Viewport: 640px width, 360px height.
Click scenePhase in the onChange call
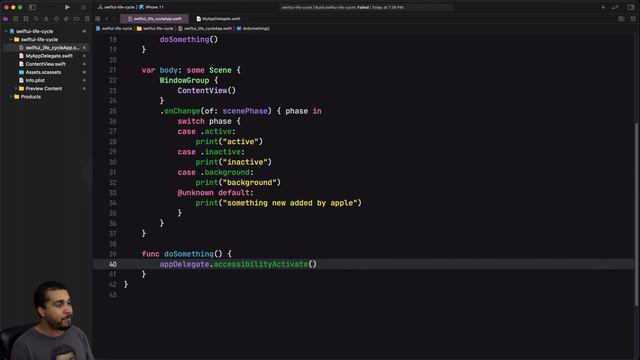[x=245, y=111]
